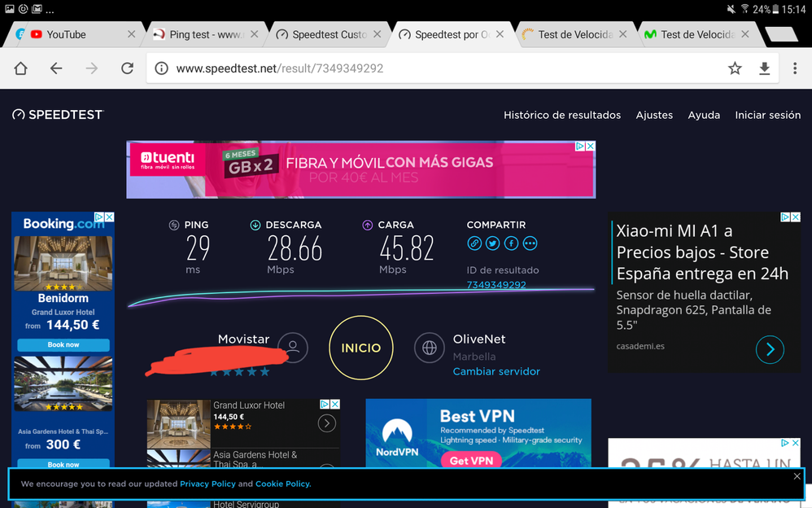Download page using the download icon
The height and width of the screenshot is (508, 812).
pos(765,68)
